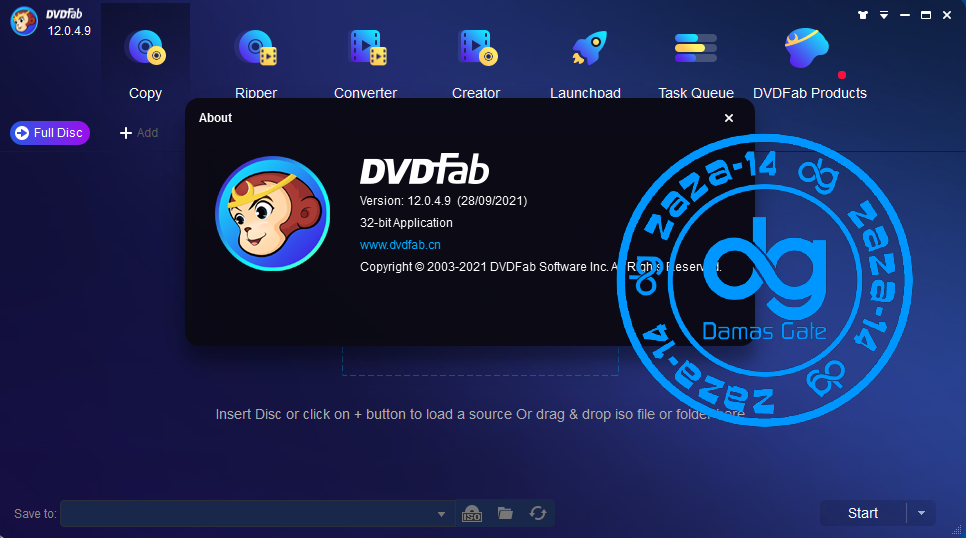Image resolution: width=966 pixels, height=538 pixels.
Task: Open the Converter module
Action: coord(365,65)
